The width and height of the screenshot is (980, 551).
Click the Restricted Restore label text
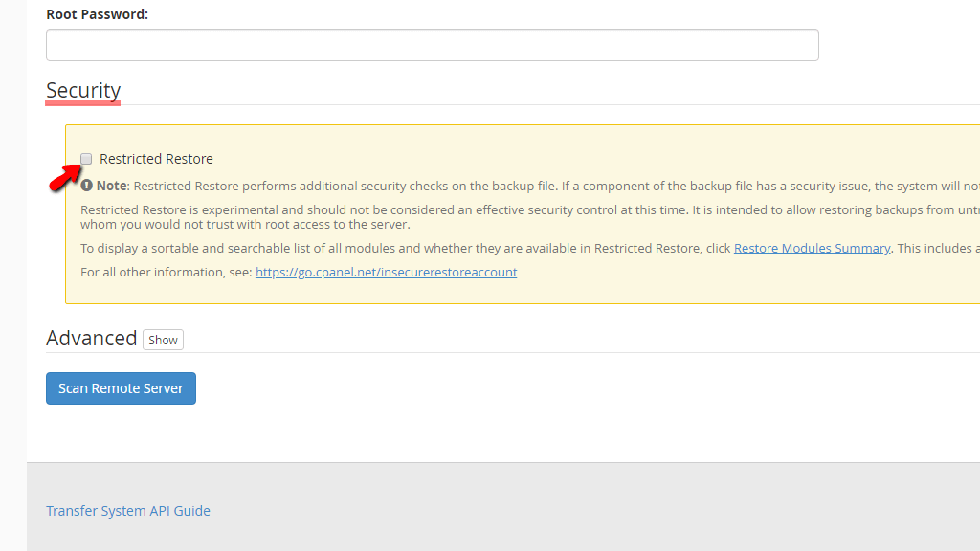pos(156,159)
